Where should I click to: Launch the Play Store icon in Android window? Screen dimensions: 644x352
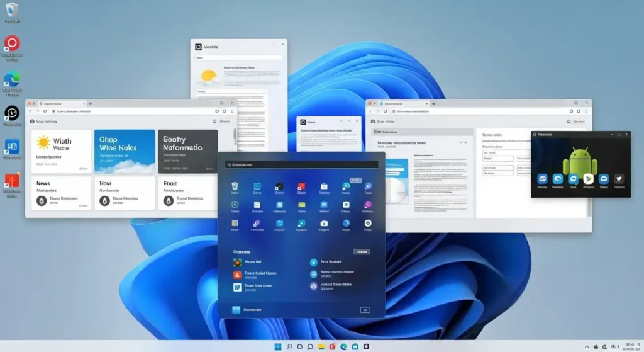click(x=588, y=179)
